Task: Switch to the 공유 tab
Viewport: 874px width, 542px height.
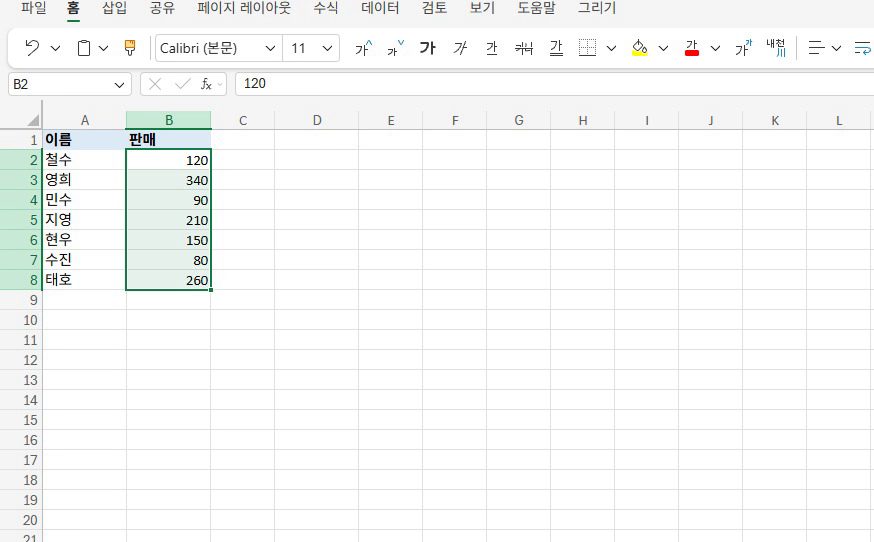Action: point(162,8)
